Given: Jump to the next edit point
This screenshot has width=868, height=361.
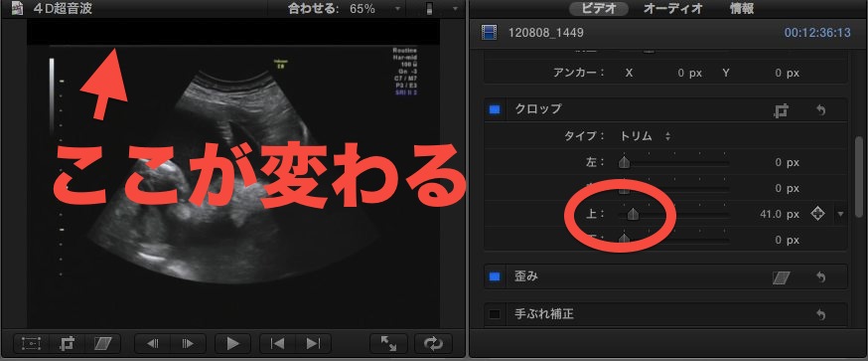Looking at the screenshot, I should (313, 344).
